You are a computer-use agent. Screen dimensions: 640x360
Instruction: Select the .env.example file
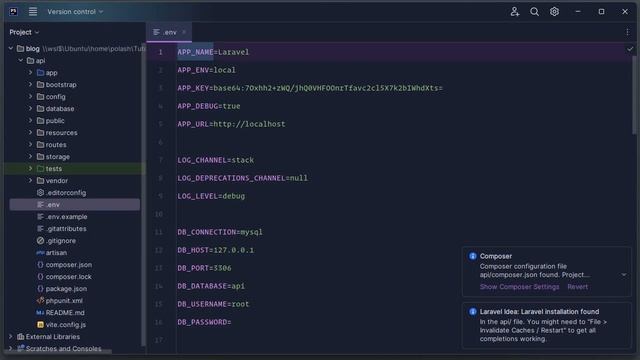pyautogui.click(x=67, y=217)
